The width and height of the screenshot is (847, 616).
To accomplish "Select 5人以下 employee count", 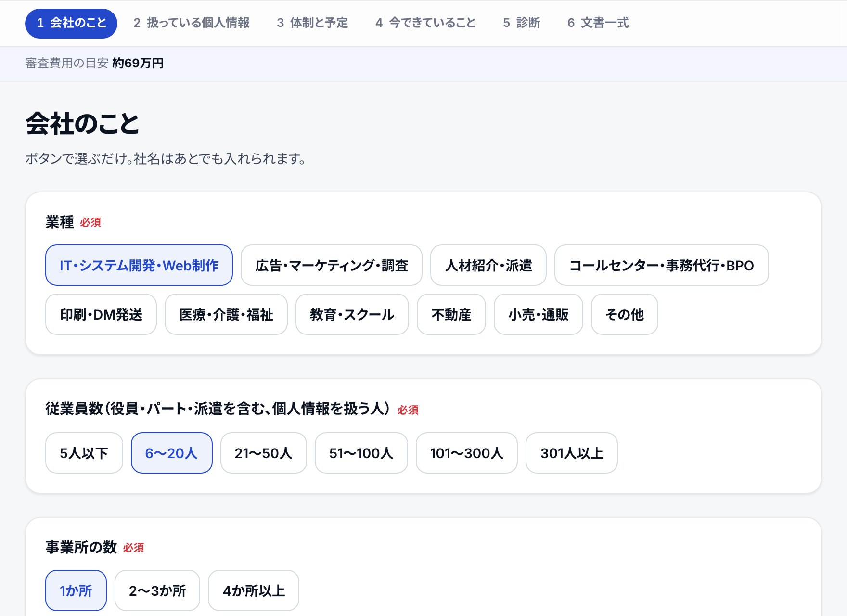I will [x=84, y=453].
